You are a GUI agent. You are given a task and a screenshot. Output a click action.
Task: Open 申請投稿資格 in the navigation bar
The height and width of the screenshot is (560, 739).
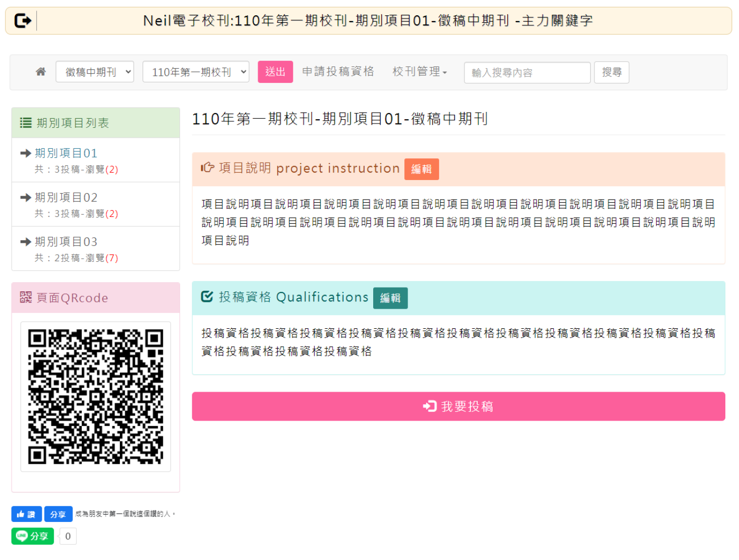click(x=338, y=72)
